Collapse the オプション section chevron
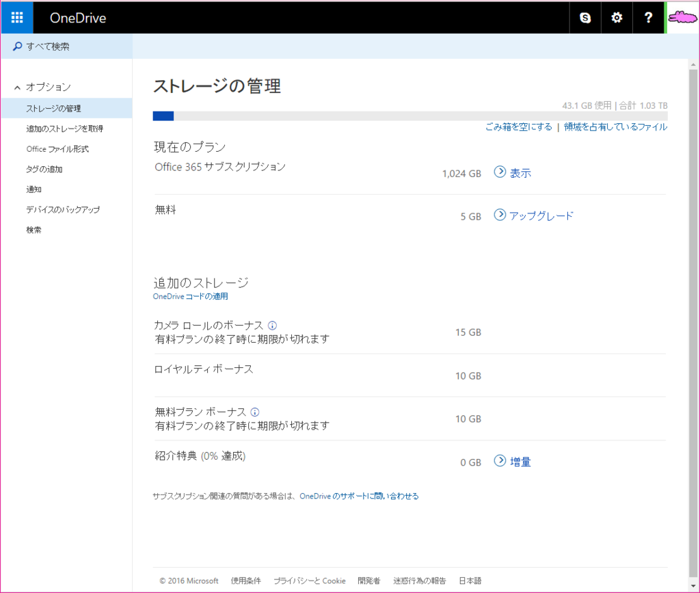 pos(17,88)
